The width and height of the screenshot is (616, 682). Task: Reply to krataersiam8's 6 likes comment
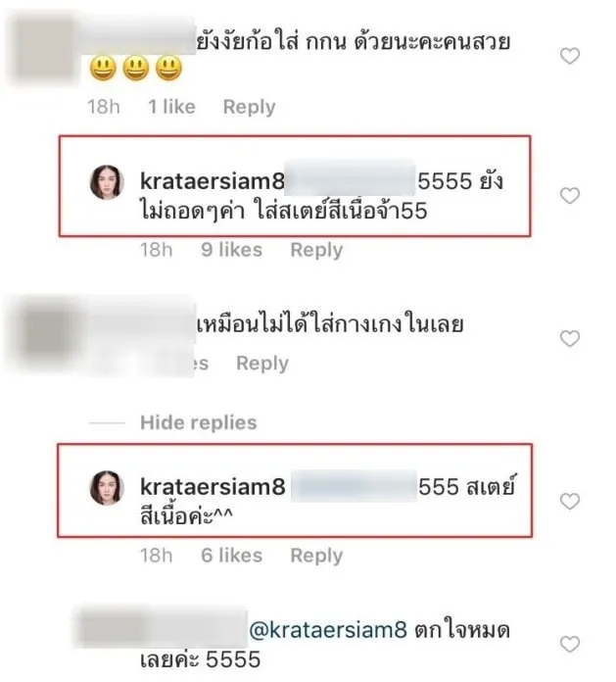pos(316,556)
